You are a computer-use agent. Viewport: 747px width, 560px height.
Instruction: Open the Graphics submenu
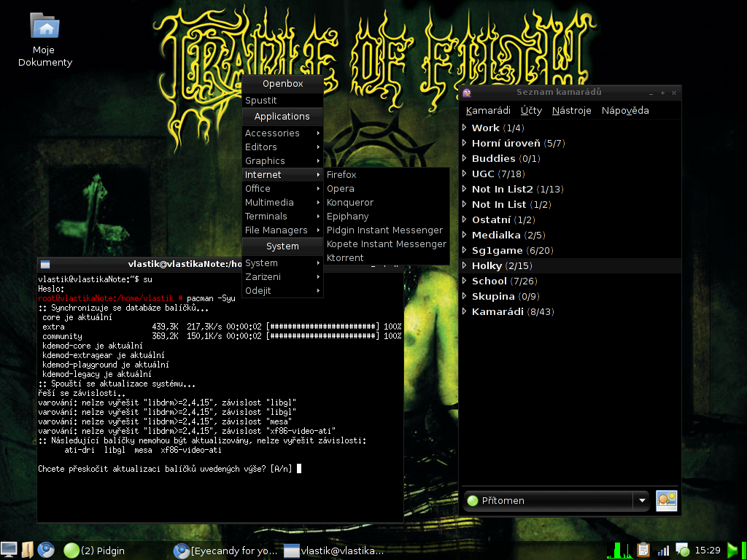(282, 161)
